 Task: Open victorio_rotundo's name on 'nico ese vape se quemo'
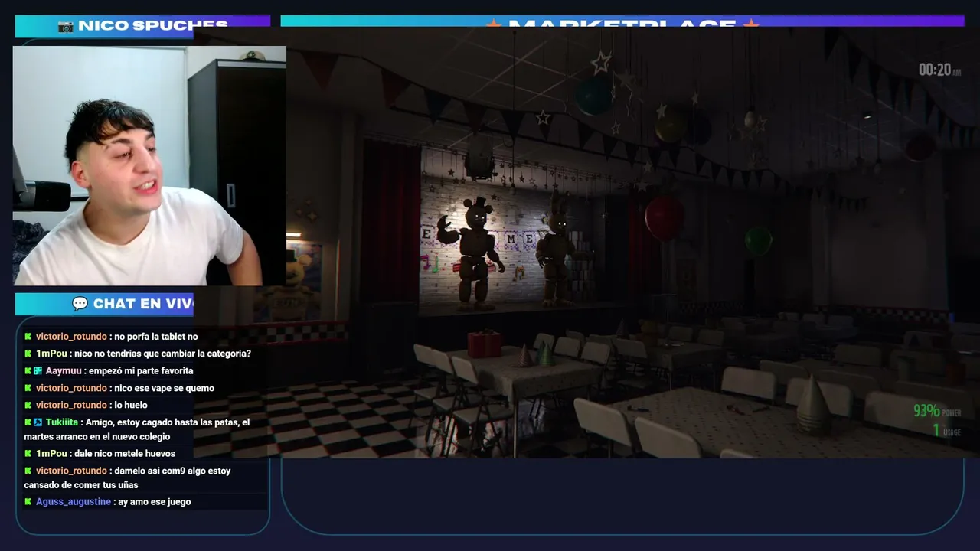coord(71,388)
